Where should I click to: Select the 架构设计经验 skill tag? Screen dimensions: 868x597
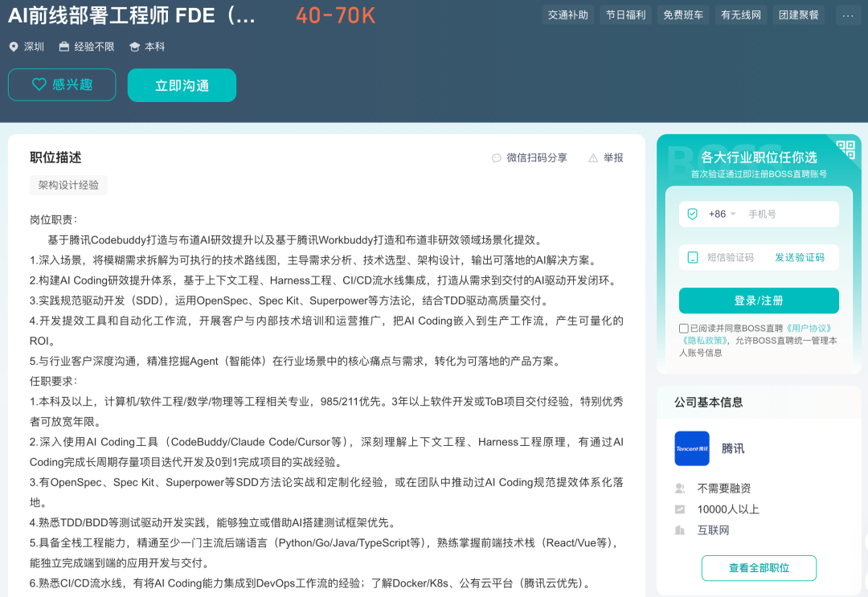[68, 186]
